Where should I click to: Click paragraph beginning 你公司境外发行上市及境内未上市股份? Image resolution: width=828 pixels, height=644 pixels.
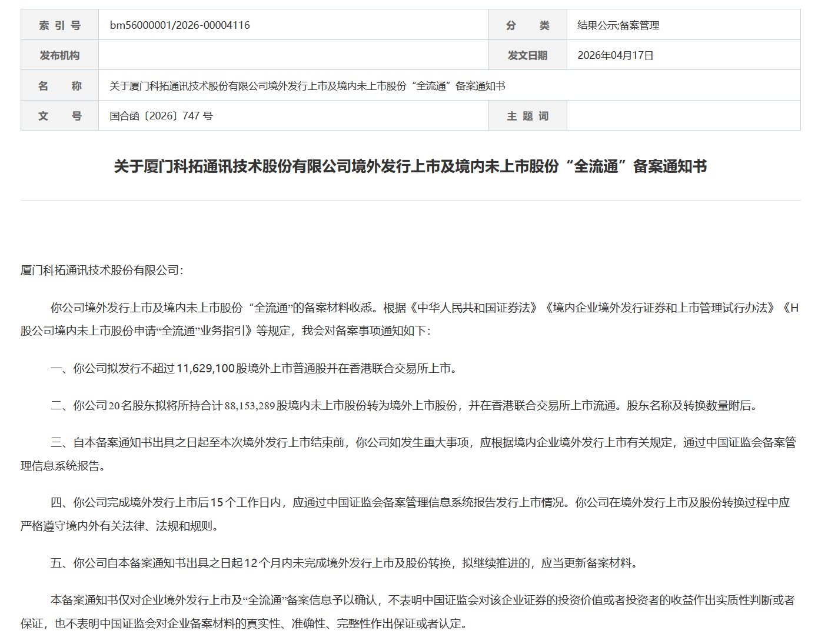coord(410,319)
